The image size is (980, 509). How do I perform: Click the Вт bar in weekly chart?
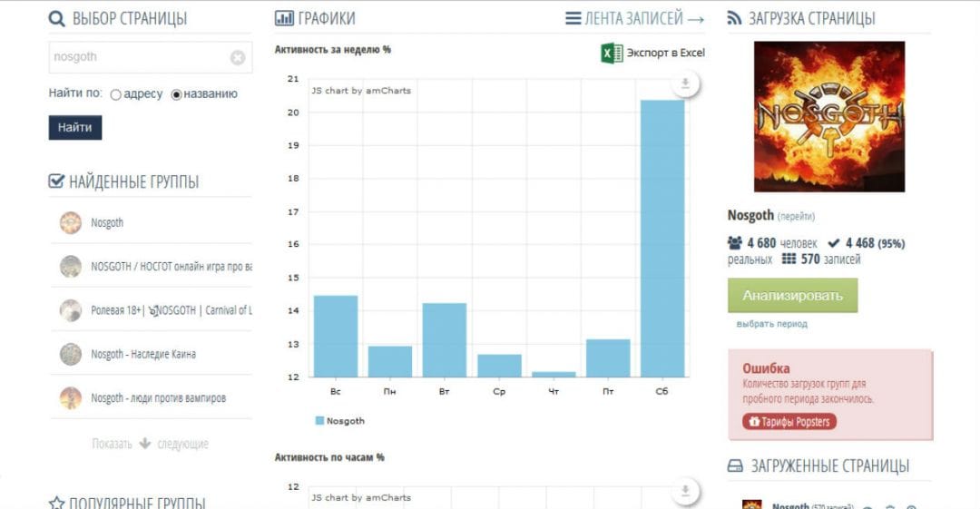tap(445, 340)
